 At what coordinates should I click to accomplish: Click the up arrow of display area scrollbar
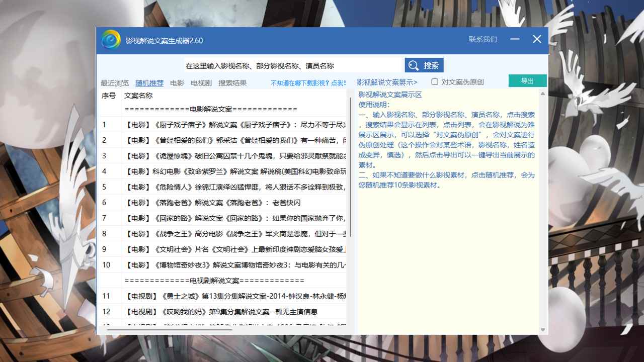(543, 94)
